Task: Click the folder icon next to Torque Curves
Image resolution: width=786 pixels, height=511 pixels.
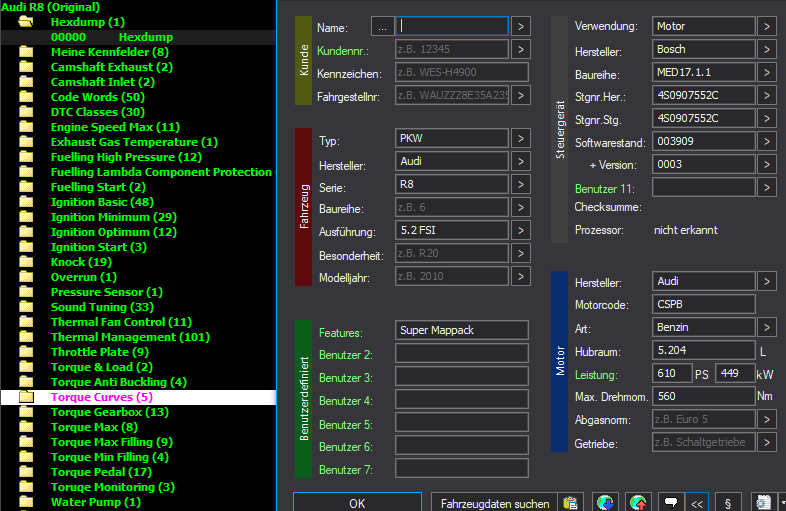Action: click(26, 397)
